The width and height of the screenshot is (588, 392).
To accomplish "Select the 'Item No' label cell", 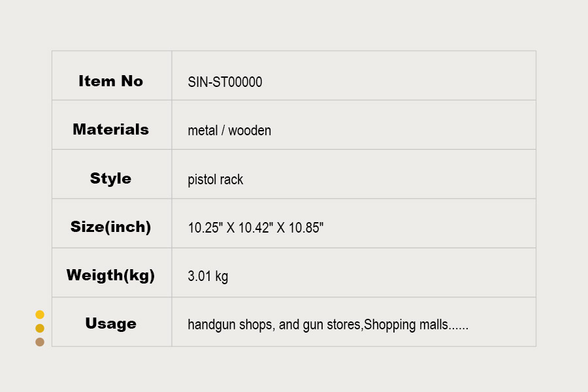I will coord(111,81).
